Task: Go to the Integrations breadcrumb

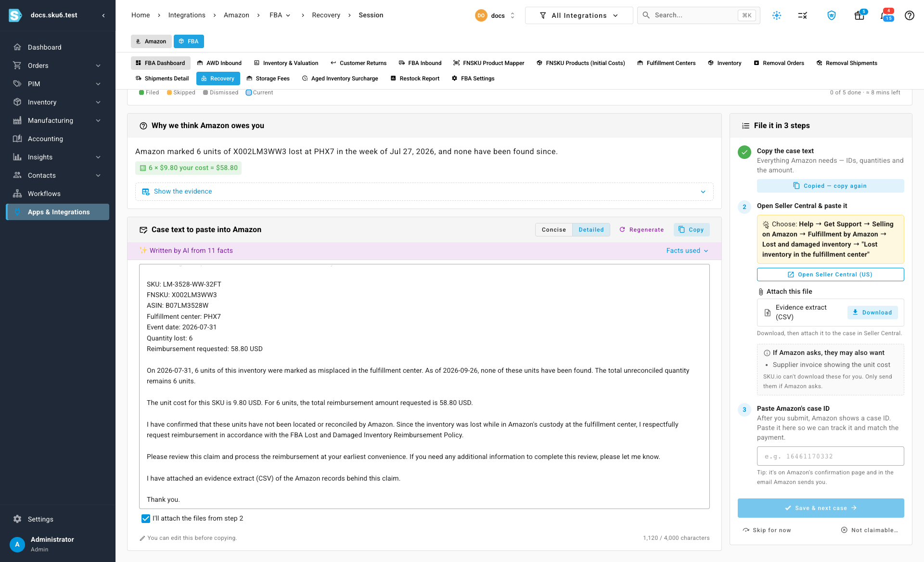Action: (x=187, y=15)
